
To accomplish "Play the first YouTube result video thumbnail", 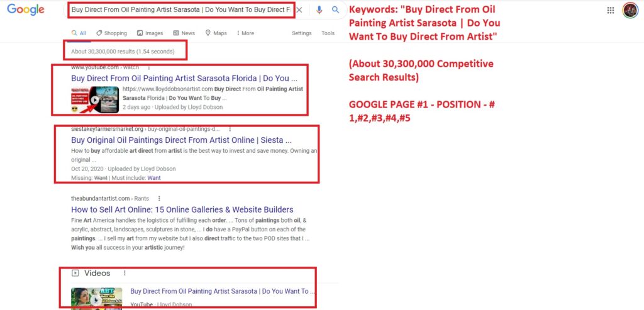I will pyautogui.click(x=95, y=99).
